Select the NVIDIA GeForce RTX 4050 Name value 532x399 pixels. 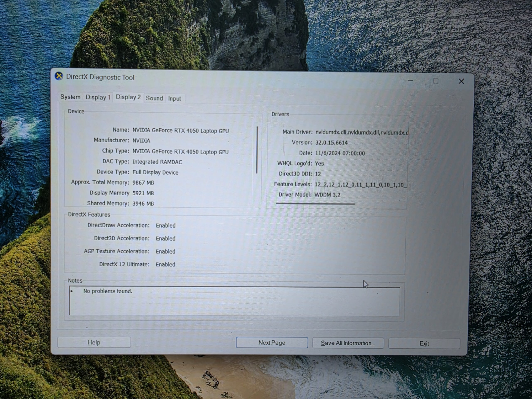click(x=181, y=131)
